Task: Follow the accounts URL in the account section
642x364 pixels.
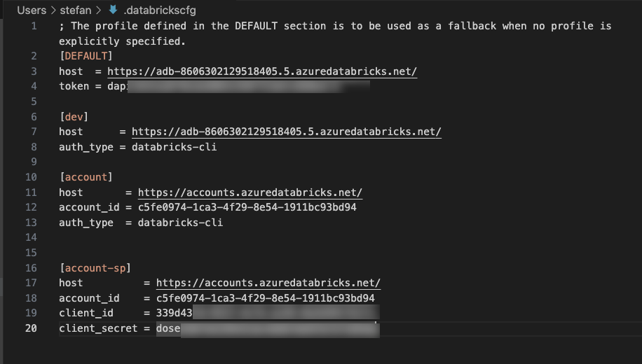Action: tap(250, 192)
